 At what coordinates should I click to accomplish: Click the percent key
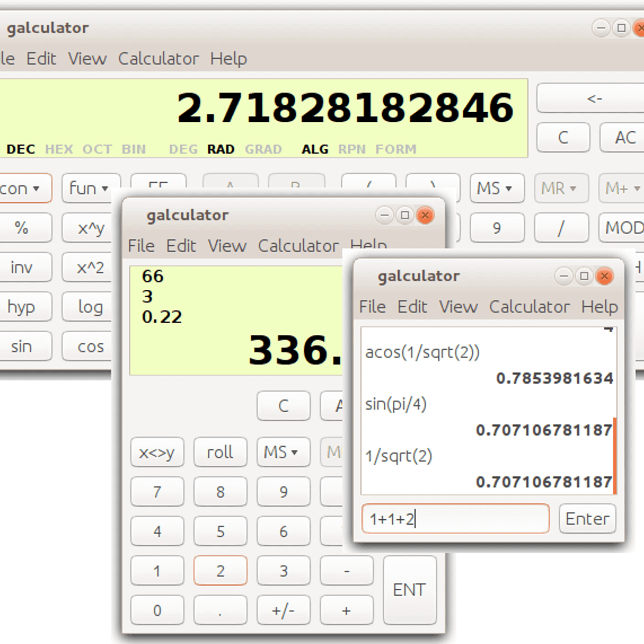(x=22, y=228)
